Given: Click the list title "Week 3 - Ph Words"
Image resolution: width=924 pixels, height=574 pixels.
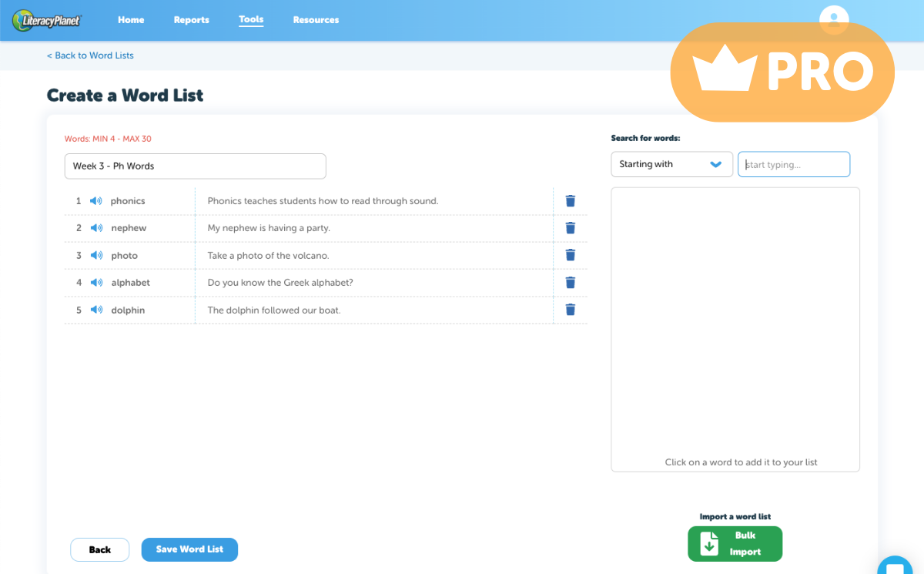Looking at the screenshot, I should (195, 166).
